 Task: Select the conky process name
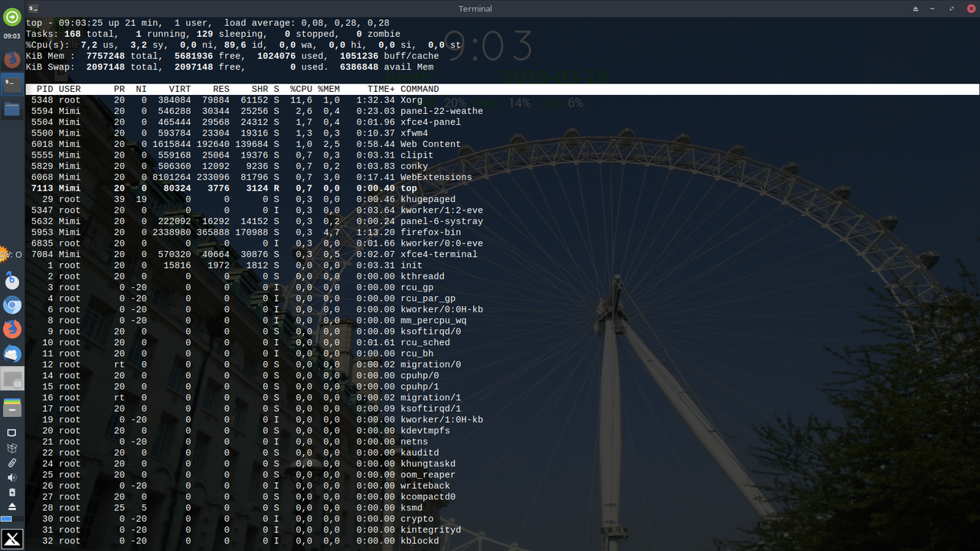click(x=414, y=166)
